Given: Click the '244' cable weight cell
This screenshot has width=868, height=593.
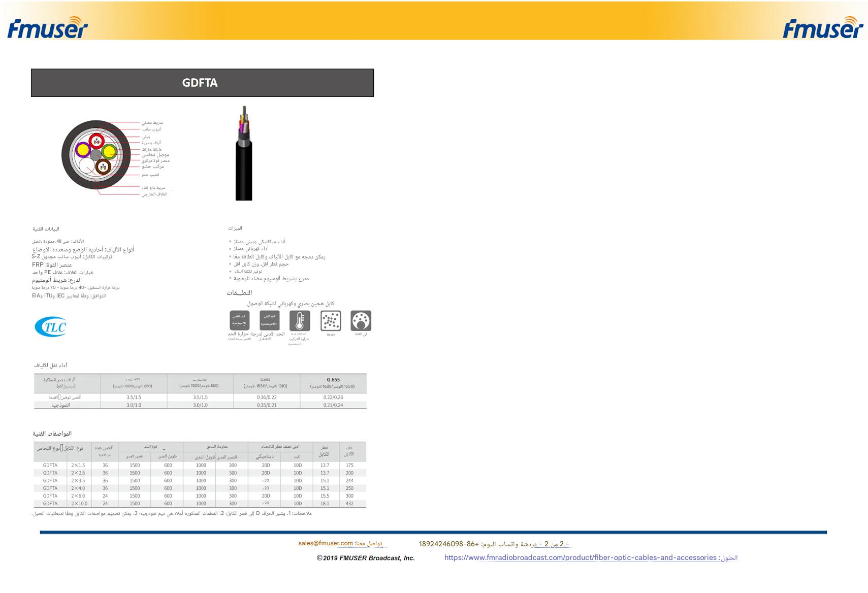Looking at the screenshot, I should (349, 480).
